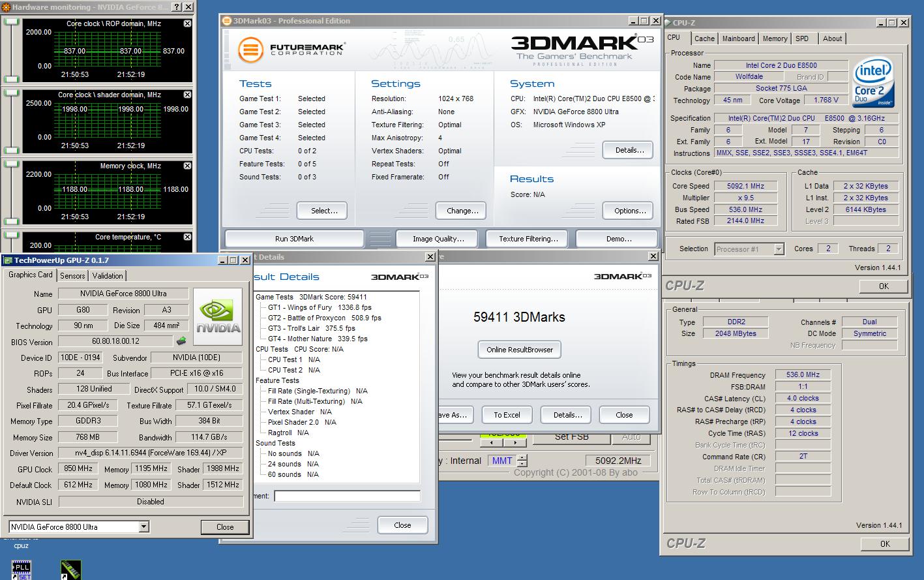Click the Change... settings button
This screenshot has height=580, width=924.
462,211
